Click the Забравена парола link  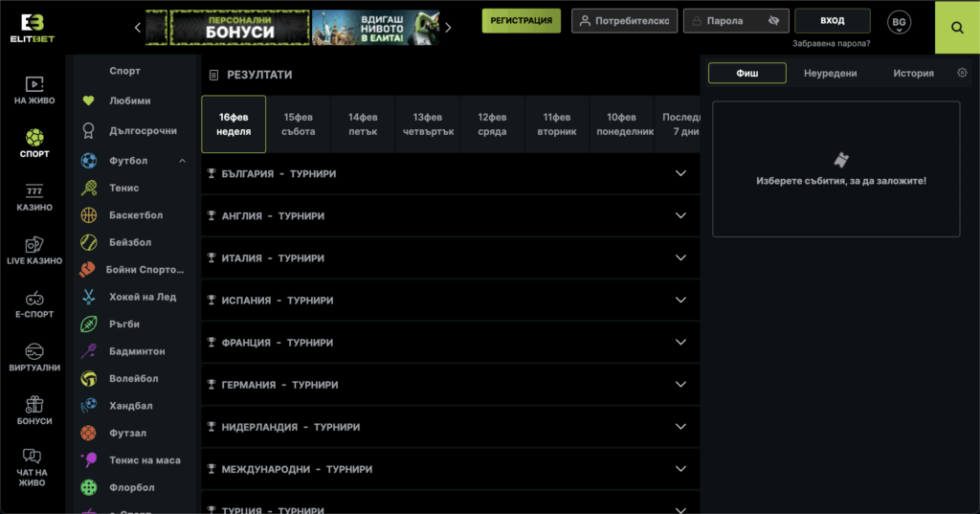tap(831, 43)
